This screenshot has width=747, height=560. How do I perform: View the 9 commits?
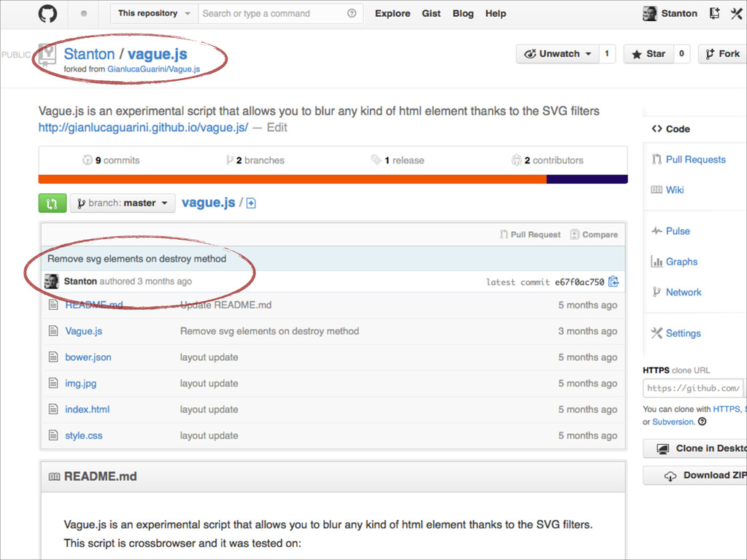[x=112, y=160]
